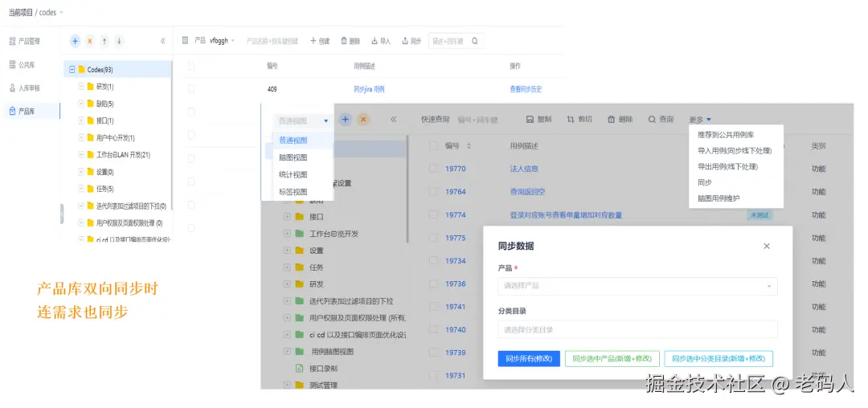Click 导入 in product library toolbar
This screenshot has width=868, height=408.
(381, 41)
